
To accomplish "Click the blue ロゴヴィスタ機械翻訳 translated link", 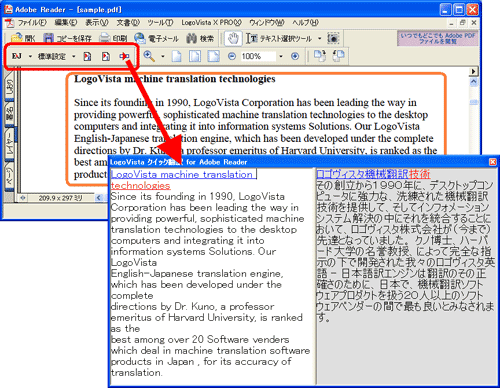I will pos(362,174).
